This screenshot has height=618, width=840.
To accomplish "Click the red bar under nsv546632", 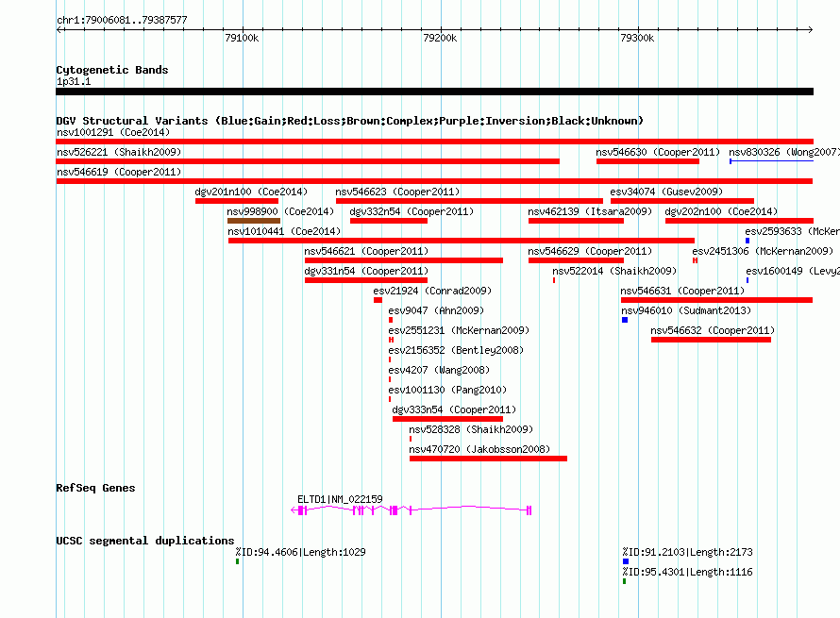I will 711,340.
